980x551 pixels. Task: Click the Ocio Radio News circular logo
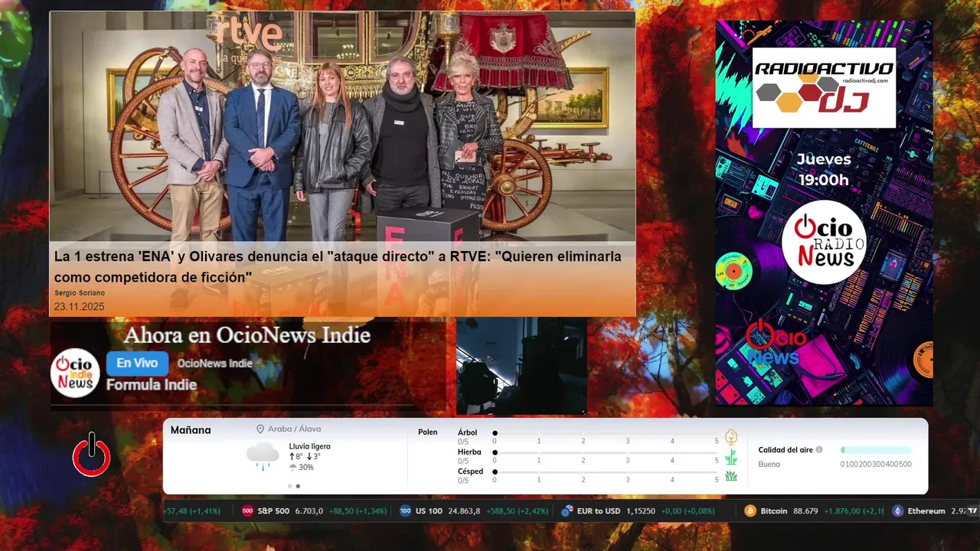824,242
